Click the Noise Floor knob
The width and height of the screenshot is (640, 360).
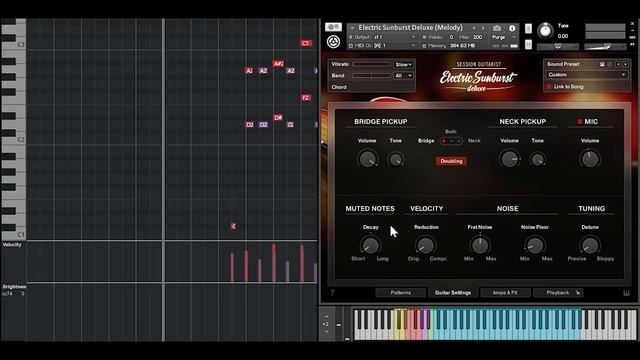[x=535, y=245]
